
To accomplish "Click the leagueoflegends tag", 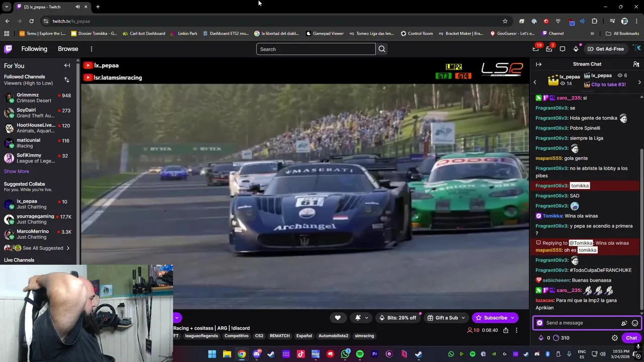I will (x=201, y=336).
